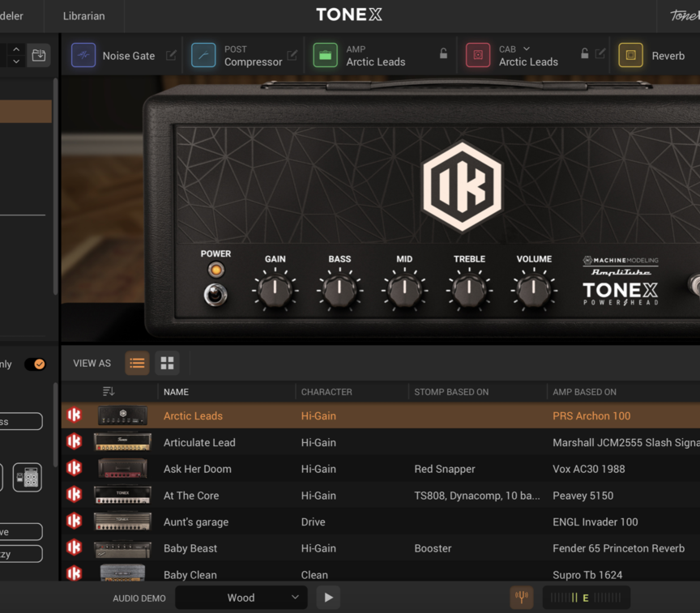
Task: Step to next preset with down arrow
Action: [16, 61]
